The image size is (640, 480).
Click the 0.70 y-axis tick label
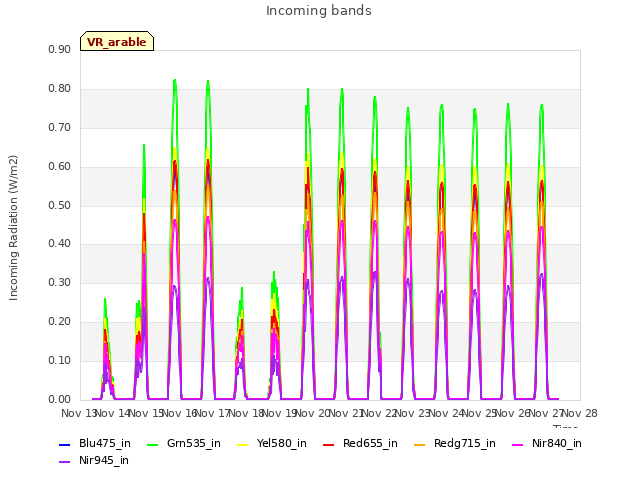pyautogui.click(x=59, y=127)
